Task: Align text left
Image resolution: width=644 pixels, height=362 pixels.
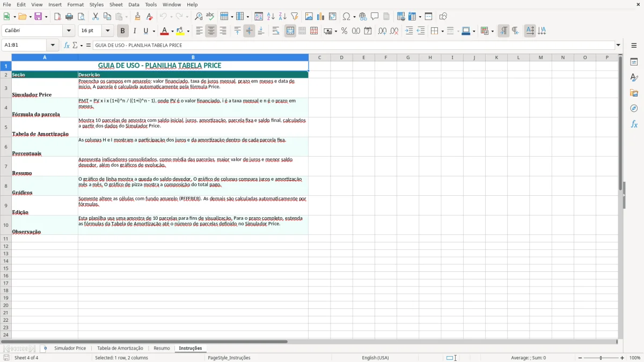Action: coord(199,31)
